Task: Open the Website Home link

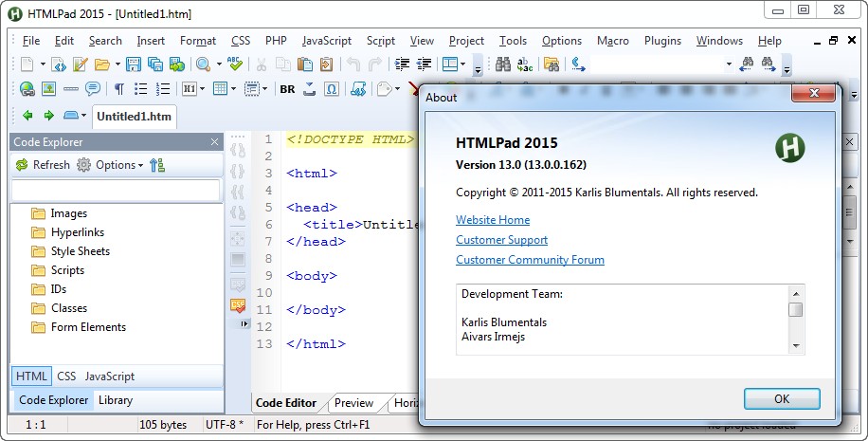Action: [493, 220]
